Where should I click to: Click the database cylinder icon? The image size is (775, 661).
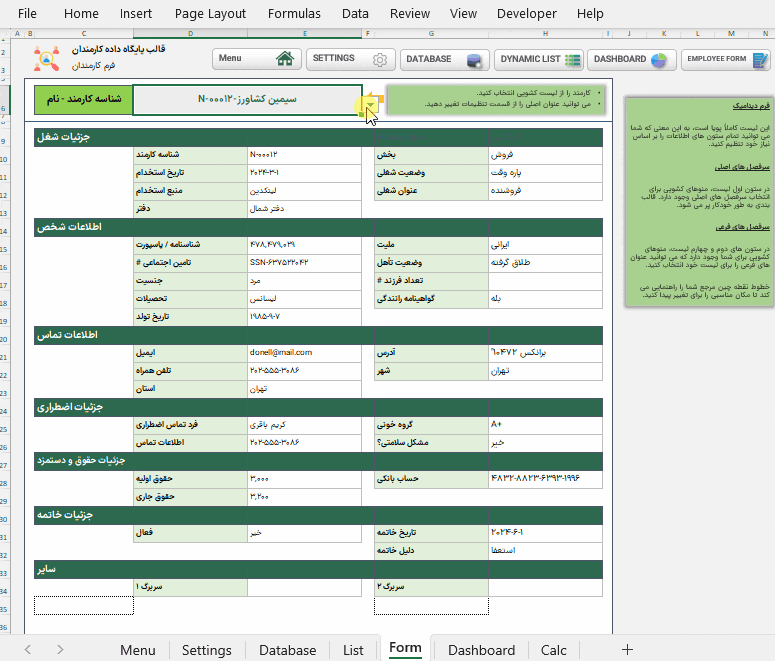click(474, 60)
